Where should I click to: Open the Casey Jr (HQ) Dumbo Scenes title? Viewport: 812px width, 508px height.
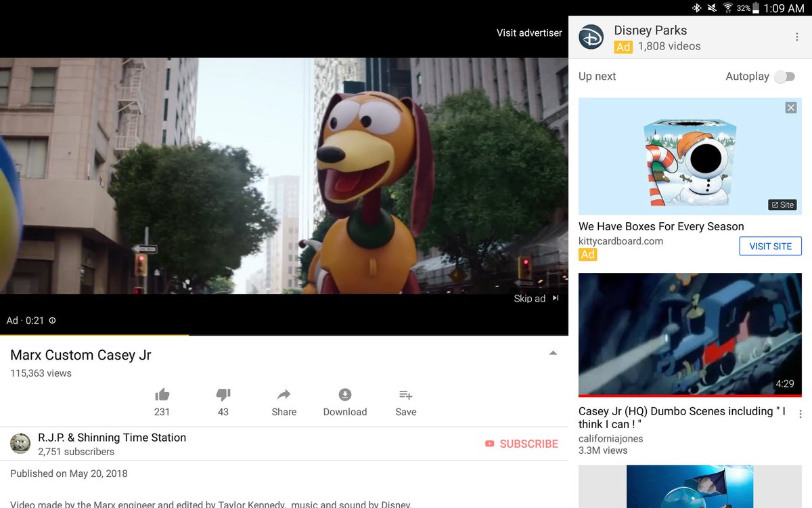682,418
